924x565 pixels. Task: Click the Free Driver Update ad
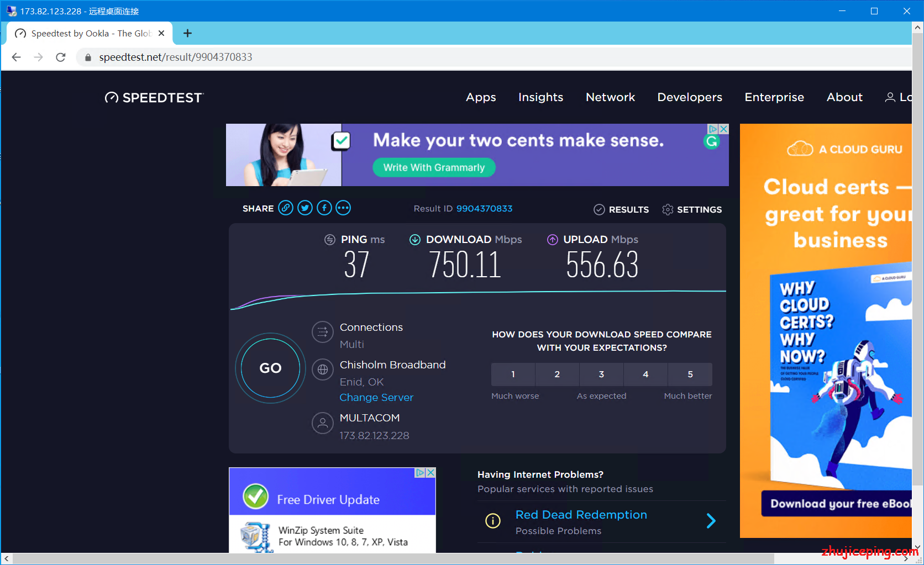tap(332, 510)
